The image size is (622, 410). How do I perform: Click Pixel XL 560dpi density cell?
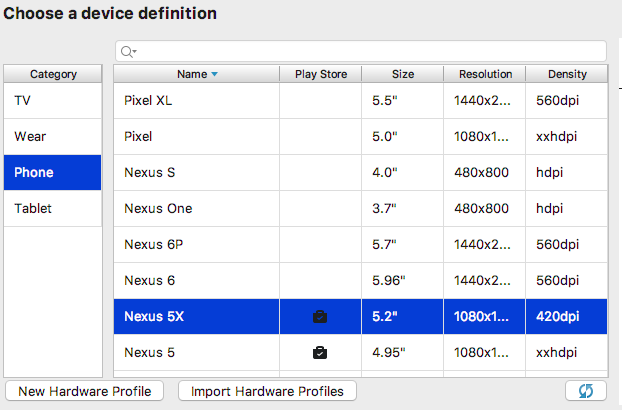tap(567, 100)
